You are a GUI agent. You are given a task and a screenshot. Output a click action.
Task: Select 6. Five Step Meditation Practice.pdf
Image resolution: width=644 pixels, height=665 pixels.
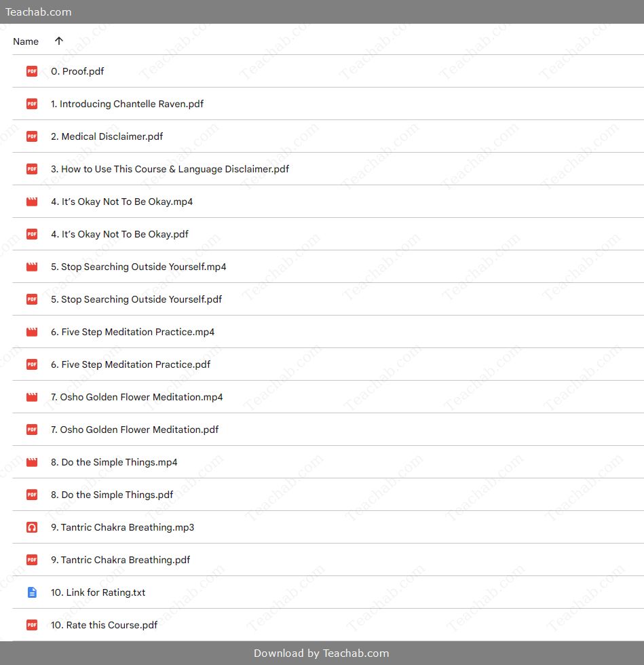[x=131, y=364]
